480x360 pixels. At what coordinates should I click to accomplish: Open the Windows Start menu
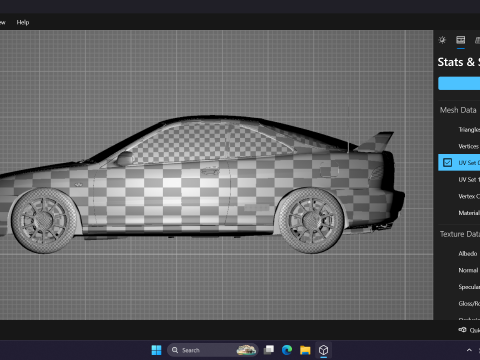coord(156,350)
